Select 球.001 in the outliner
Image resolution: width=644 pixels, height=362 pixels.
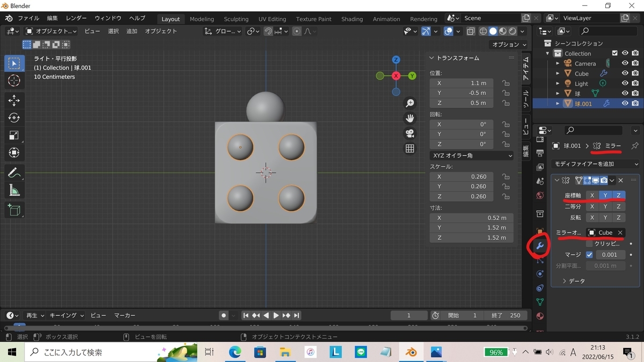pyautogui.click(x=583, y=104)
